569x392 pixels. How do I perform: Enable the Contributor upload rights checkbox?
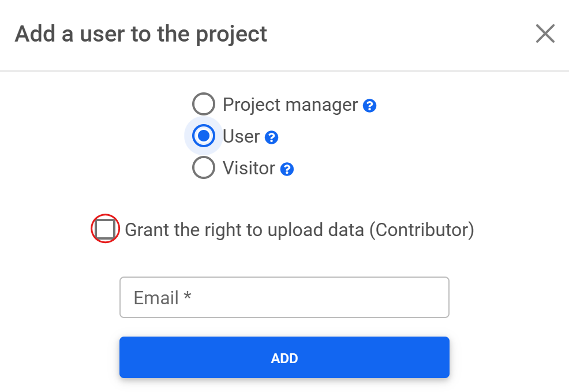[105, 230]
